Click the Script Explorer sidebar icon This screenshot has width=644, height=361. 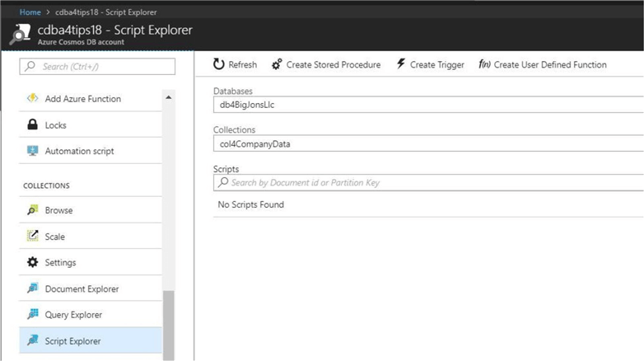click(x=32, y=340)
